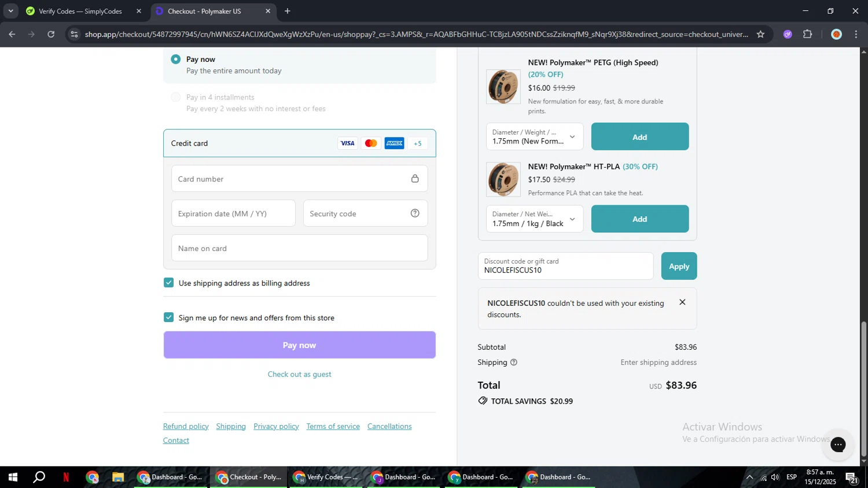Open the Shipping policy link

231,426
